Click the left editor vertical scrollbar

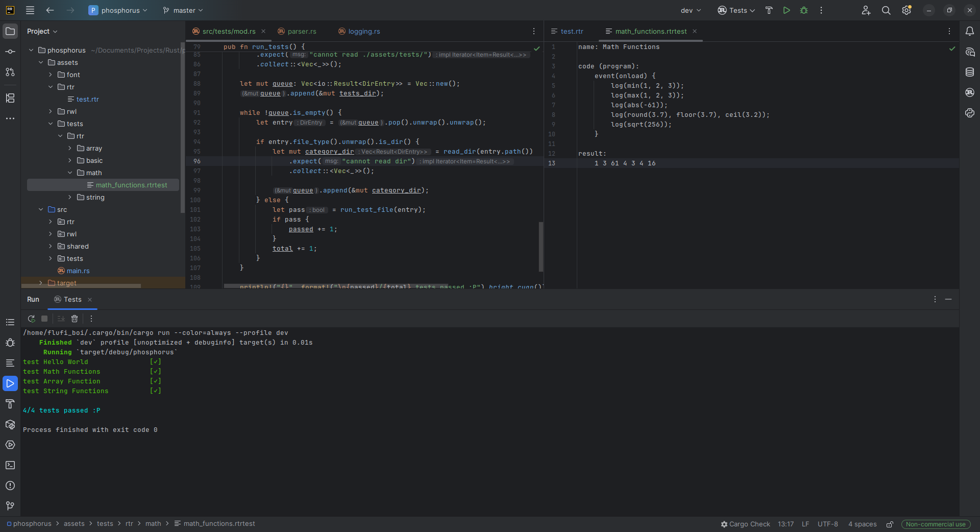pos(541,247)
